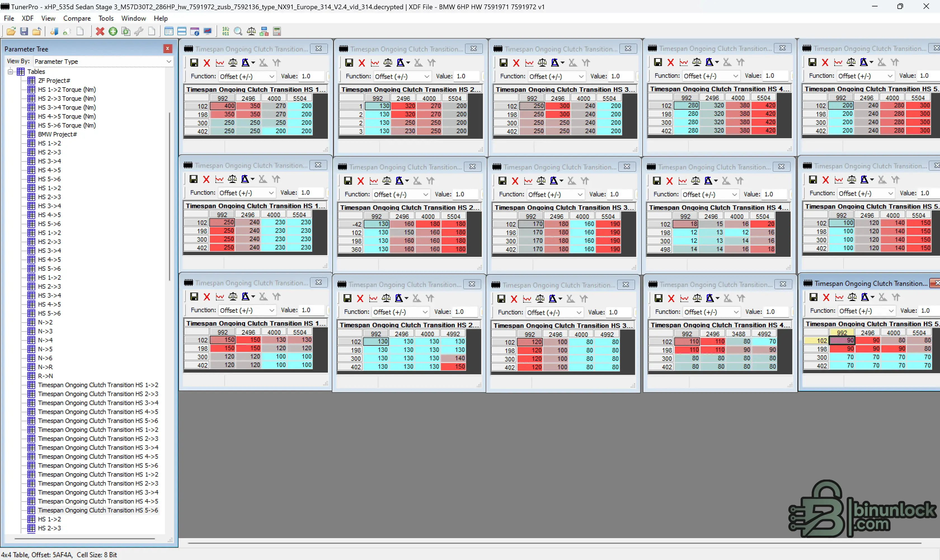Click the green plus add item icon
The width and height of the screenshot is (940, 560).
(x=113, y=31)
